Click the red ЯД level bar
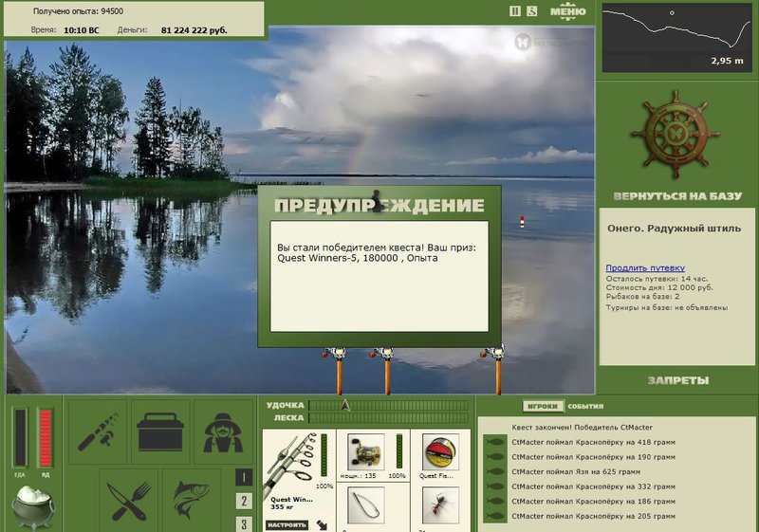Screen dimensions: 759x532 [45, 438]
